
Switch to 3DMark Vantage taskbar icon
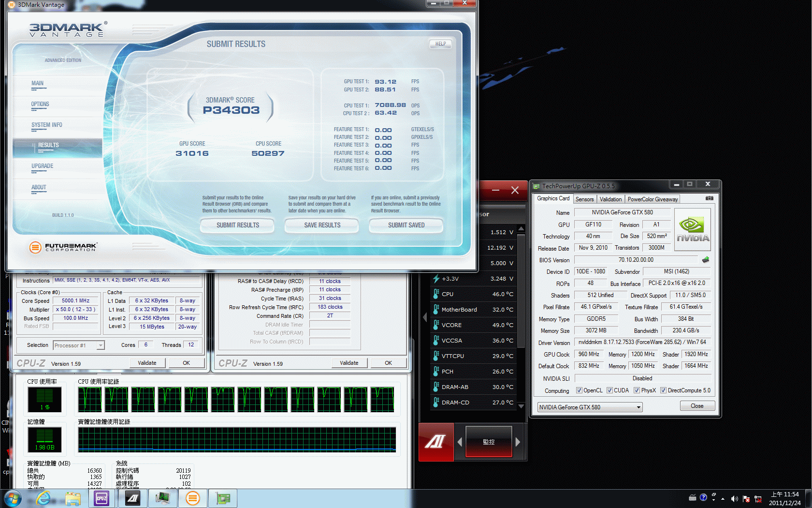pos(192,498)
